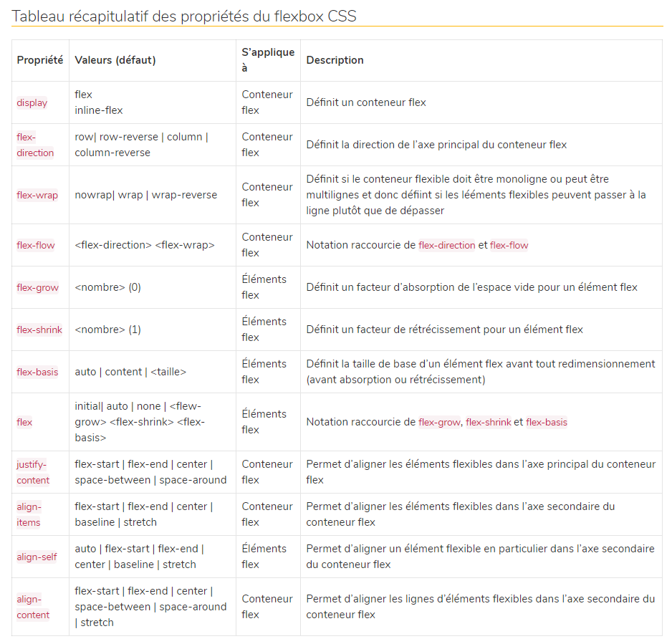Click the 'align-self' property label
The width and height of the screenshot is (672, 644).
tap(37, 557)
